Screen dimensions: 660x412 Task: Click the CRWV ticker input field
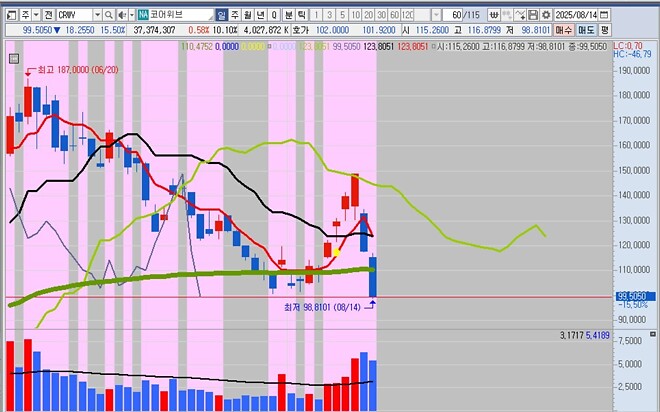coord(75,15)
